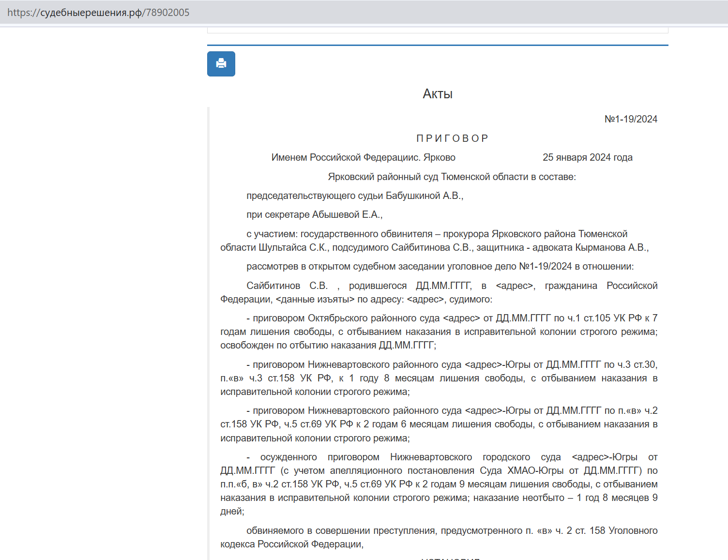This screenshot has width=728, height=560.
Task: Click the blue print document button
Action: pos(221,64)
